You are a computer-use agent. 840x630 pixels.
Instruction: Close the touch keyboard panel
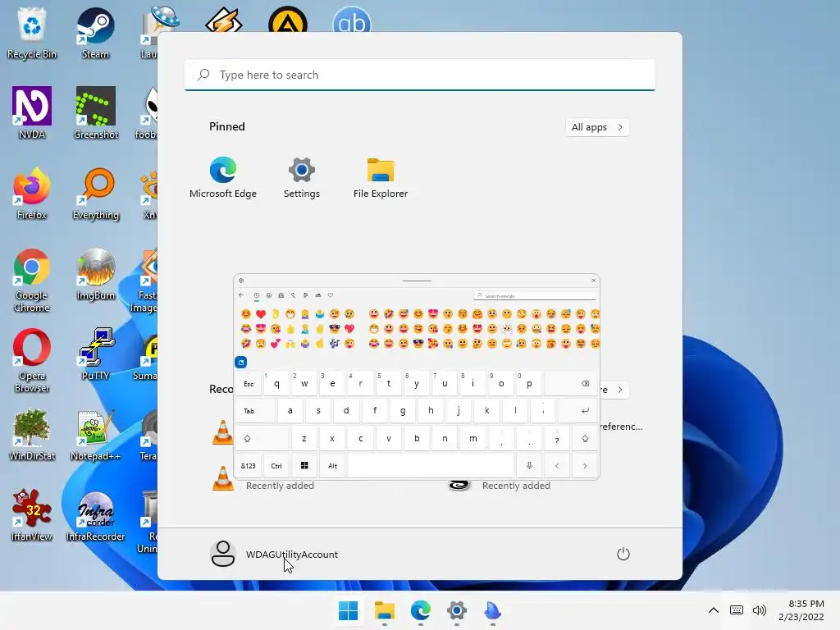pyautogui.click(x=594, y=281)
